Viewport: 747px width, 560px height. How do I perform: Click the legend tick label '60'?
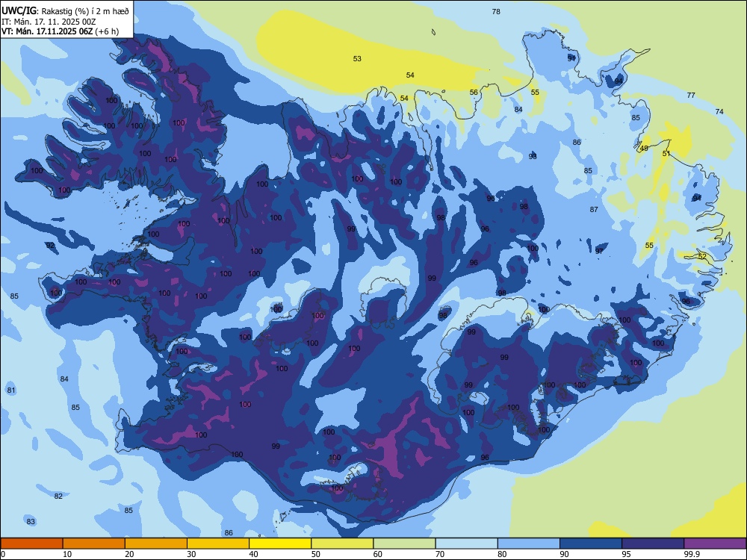pos(378,554)
